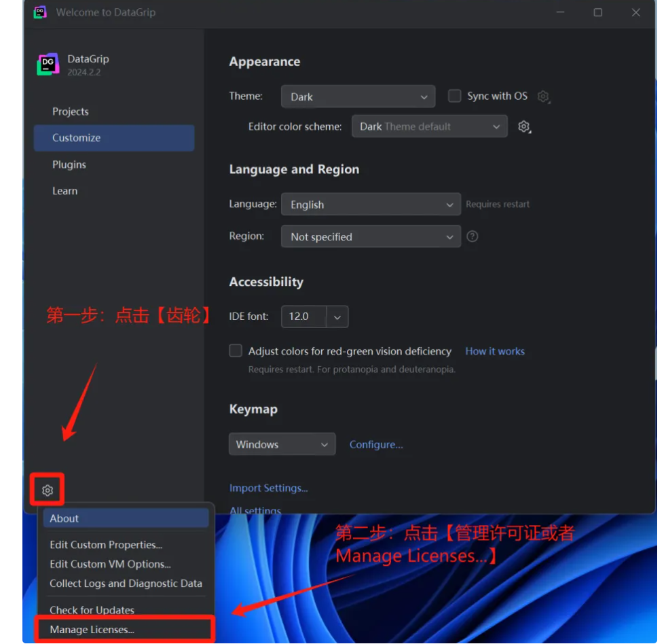This screenshot has width=666, height=644.
Task: Expand the Editor color scheme dropdown
Action: (430, 126)
